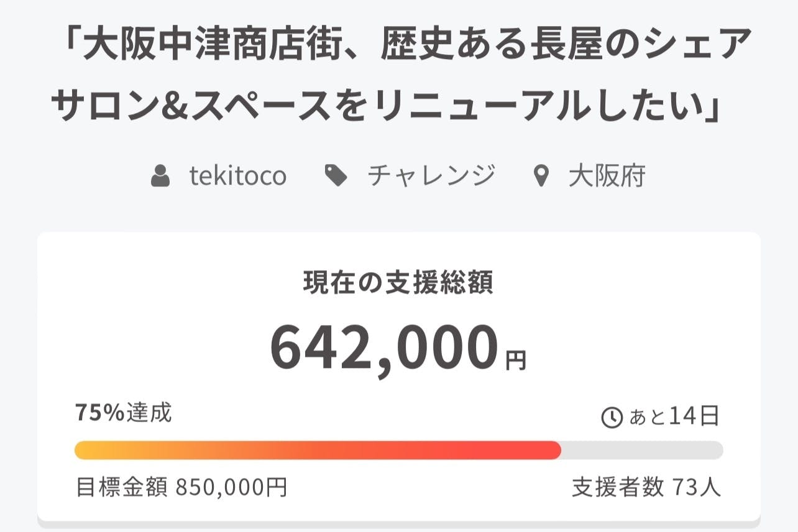Click the orange filled part of progress bar
798x532 pixels.
pyautogui.click(x=317, y=450)
